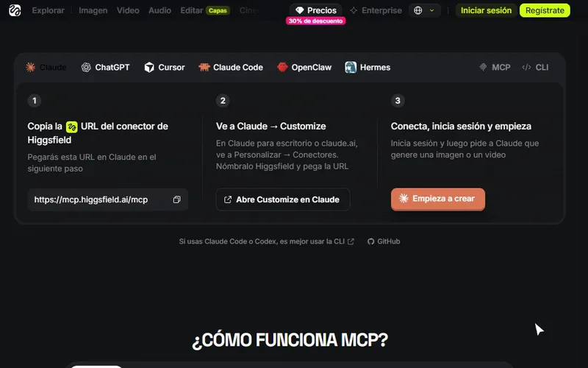Image resolution: width=588 pixels, height=368 pixels.
Task: Click the Higgsfield badge in step 1 title
Action: point(71,127)
